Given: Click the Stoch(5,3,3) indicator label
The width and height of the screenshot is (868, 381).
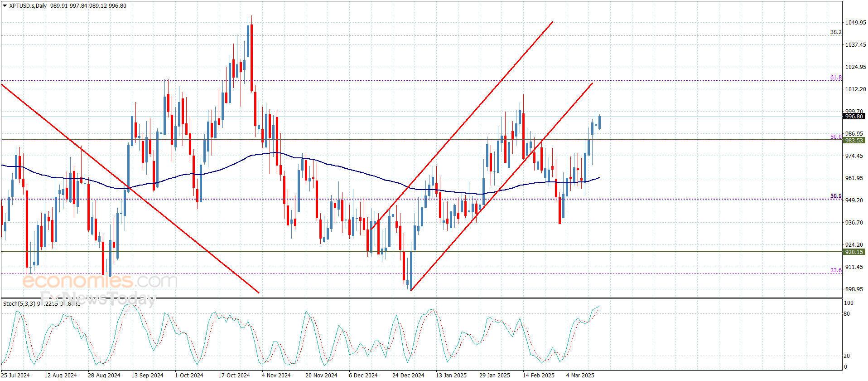Looking at the screenshot, I should [19, 303].
